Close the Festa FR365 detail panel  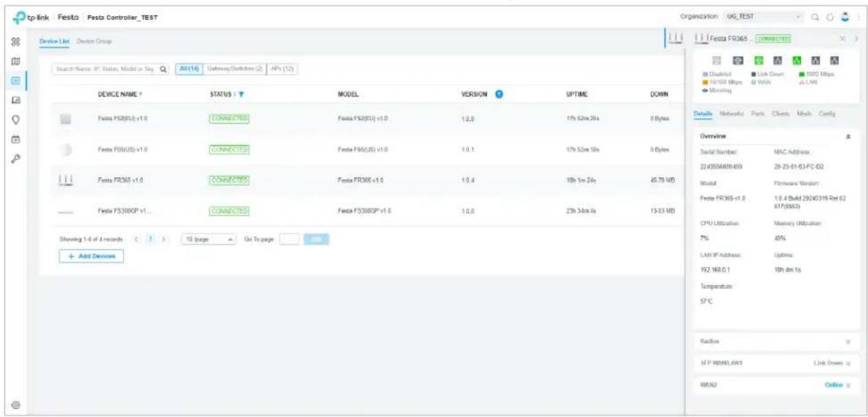(842, 39)
